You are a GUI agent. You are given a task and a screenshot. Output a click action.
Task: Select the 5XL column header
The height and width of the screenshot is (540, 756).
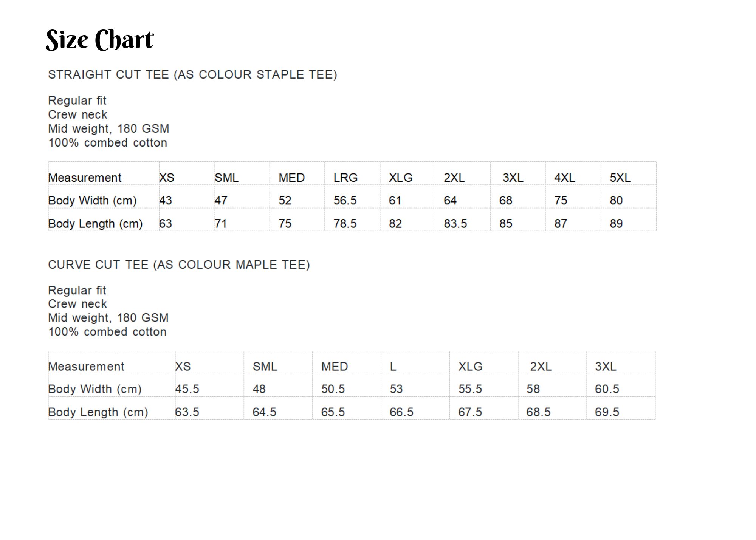click(620, 178)
